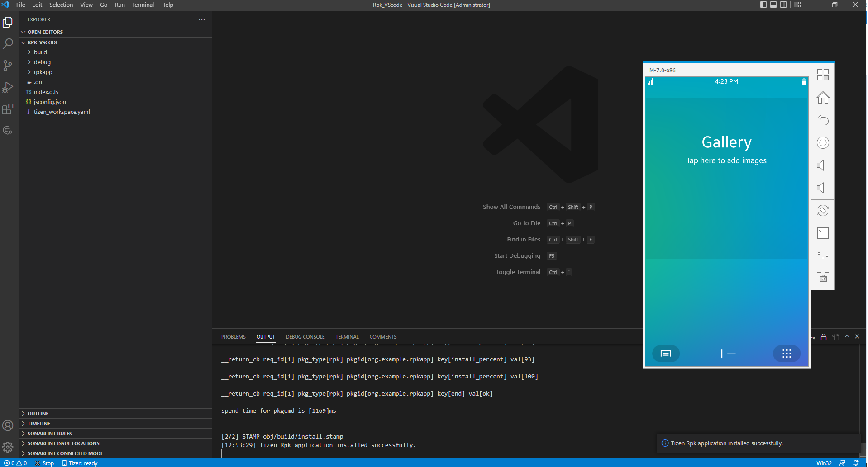Click the emulator Power icon
Viewport: 868px width, 467px height.
tap(823, 142)
